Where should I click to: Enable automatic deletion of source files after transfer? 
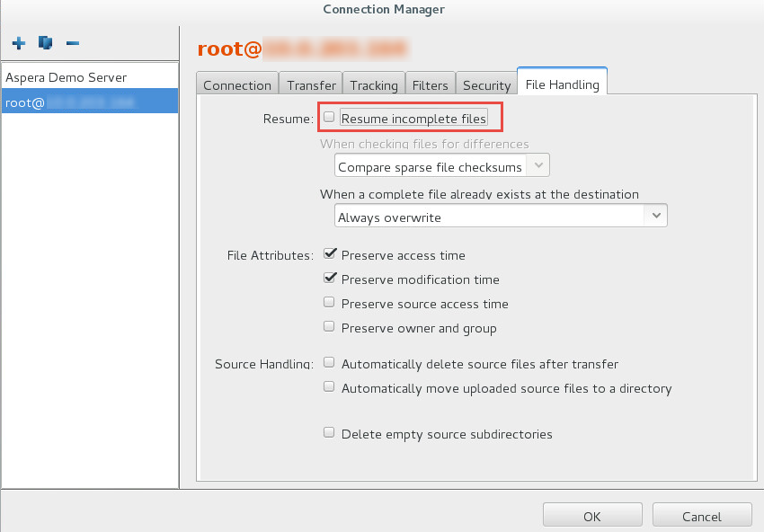(x=329, y=361)
